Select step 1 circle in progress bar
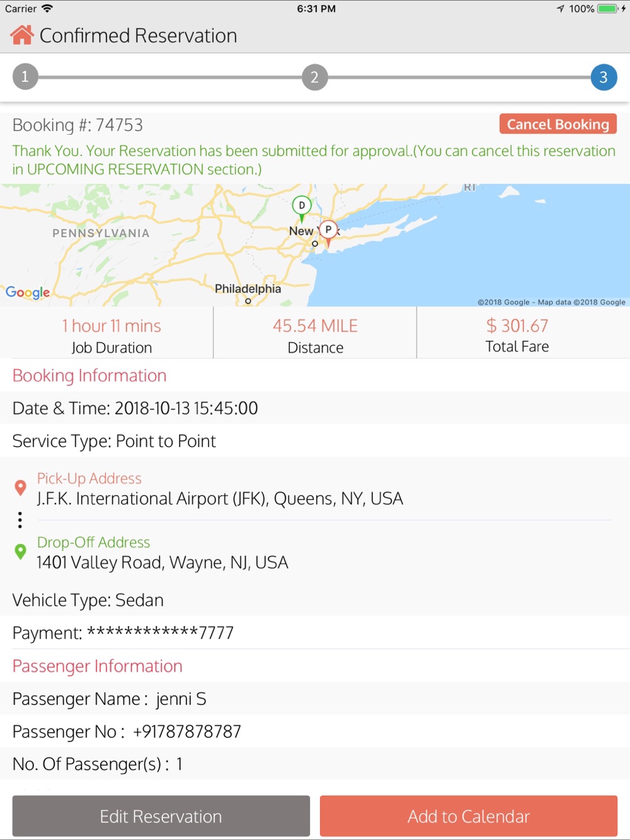 25,77
